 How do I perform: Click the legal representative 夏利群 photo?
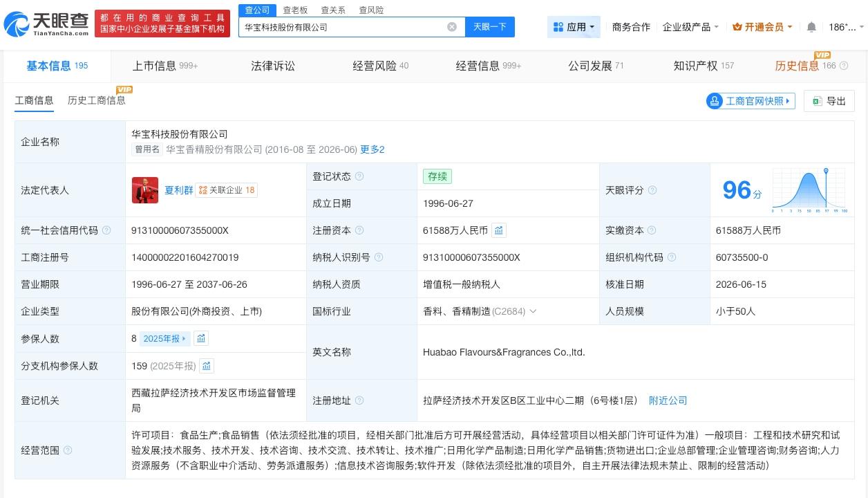tap(145, 190)
